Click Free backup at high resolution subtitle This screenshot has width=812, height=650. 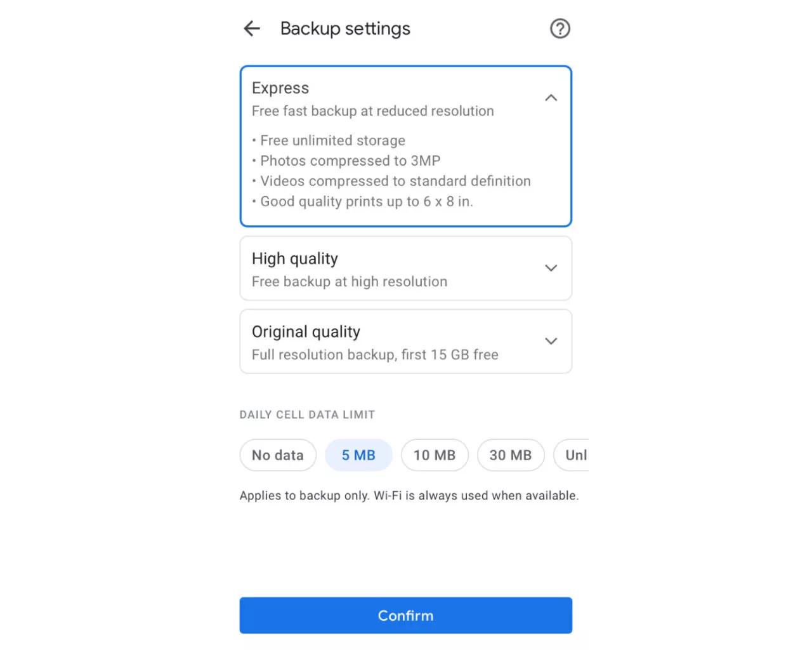coord(350,282)
